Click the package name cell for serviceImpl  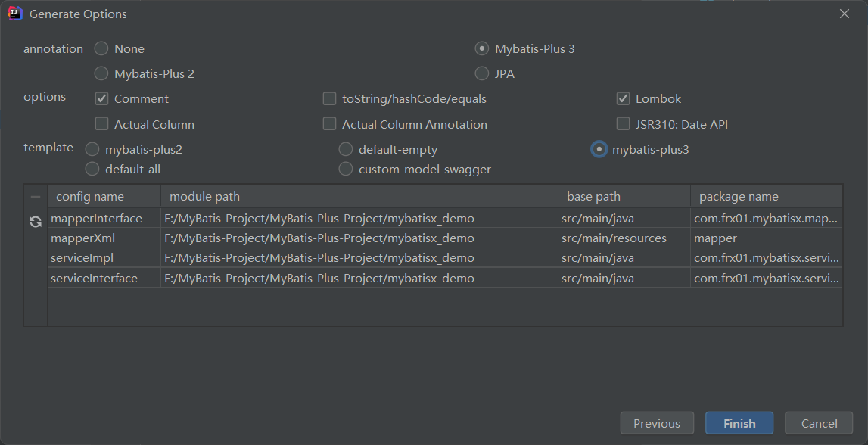click(767, 258)
